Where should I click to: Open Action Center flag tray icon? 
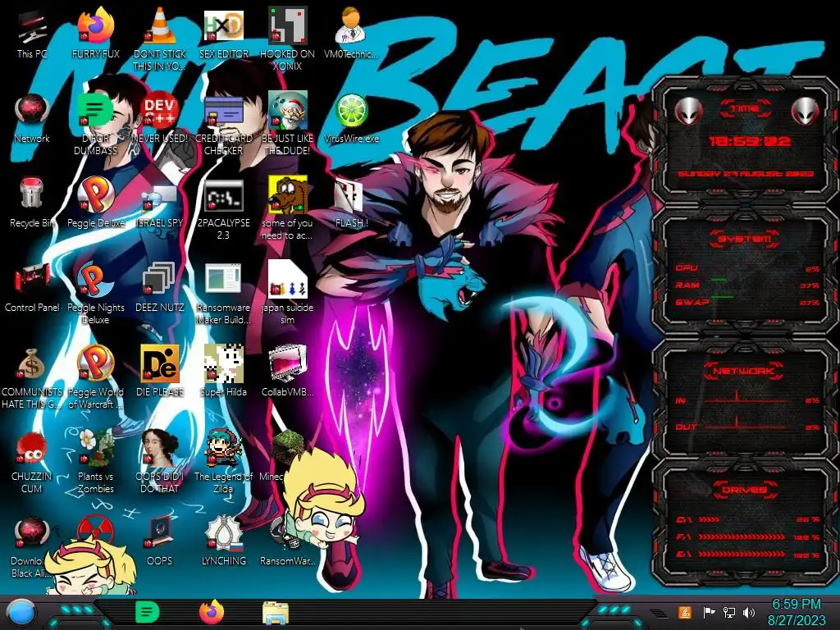point(709,612)
